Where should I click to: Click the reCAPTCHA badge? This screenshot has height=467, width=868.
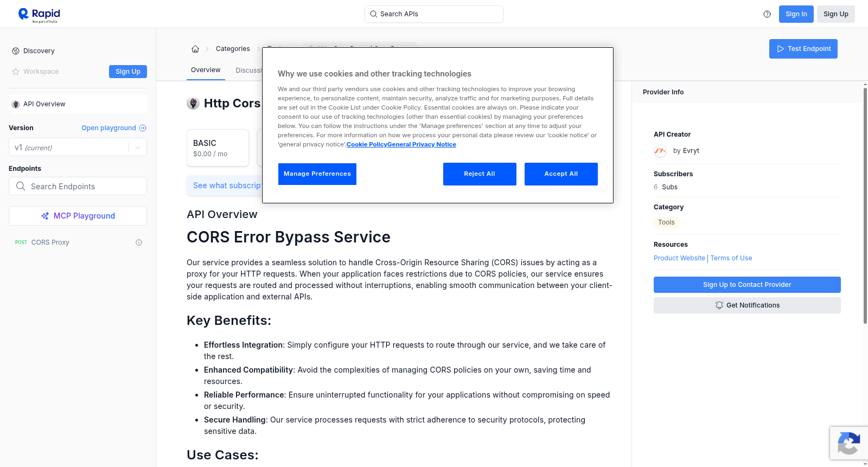(848, 443)
